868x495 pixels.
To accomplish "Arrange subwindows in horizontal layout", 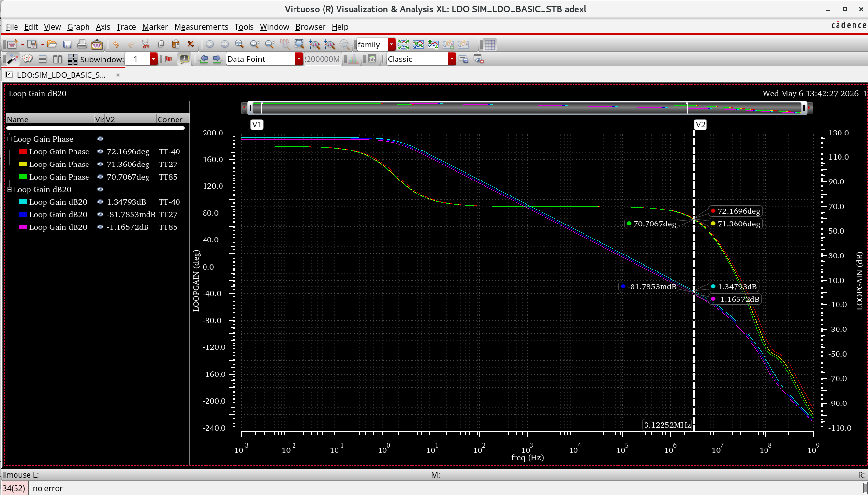I will click(43, 59).
